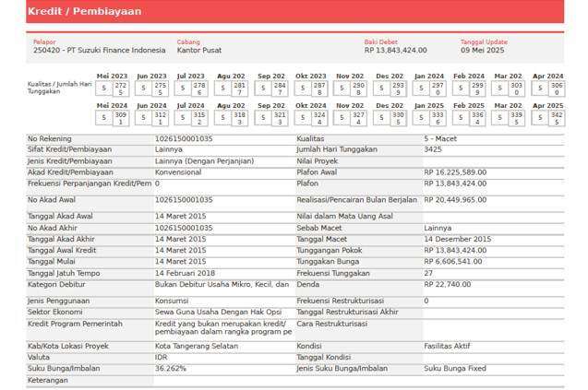Select the Kualitas value 5 - Macet
This screenshot has width=588, height=390.
440,139
